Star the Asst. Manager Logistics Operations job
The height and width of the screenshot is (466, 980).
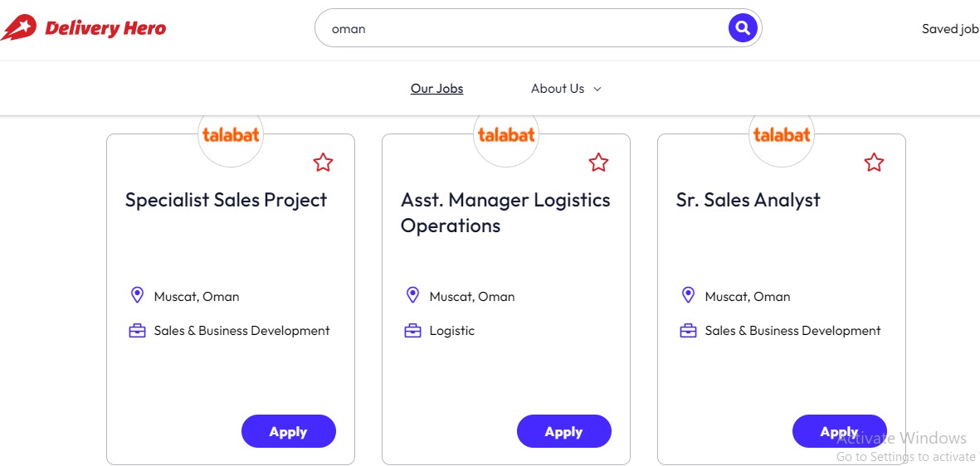coord(599,163)
